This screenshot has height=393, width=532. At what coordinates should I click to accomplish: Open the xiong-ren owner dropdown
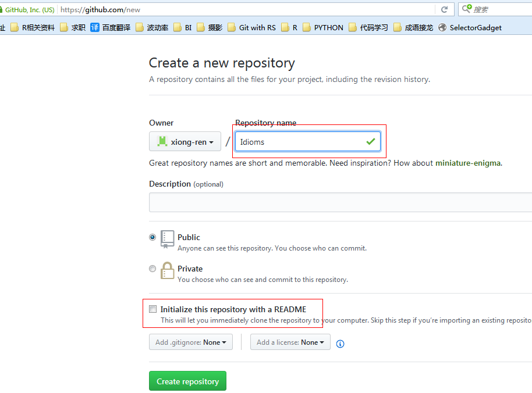click(x=185, y=141)
